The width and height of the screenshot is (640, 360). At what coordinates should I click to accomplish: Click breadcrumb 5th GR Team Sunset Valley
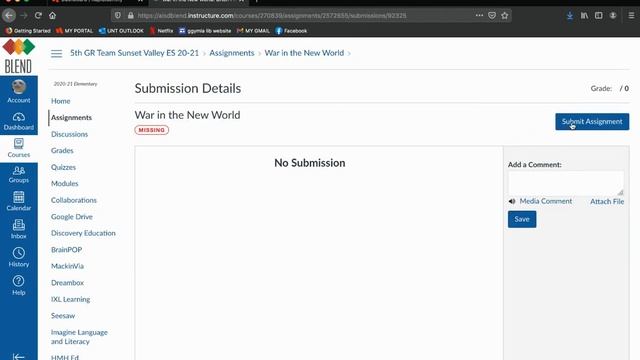click(134, 53)
